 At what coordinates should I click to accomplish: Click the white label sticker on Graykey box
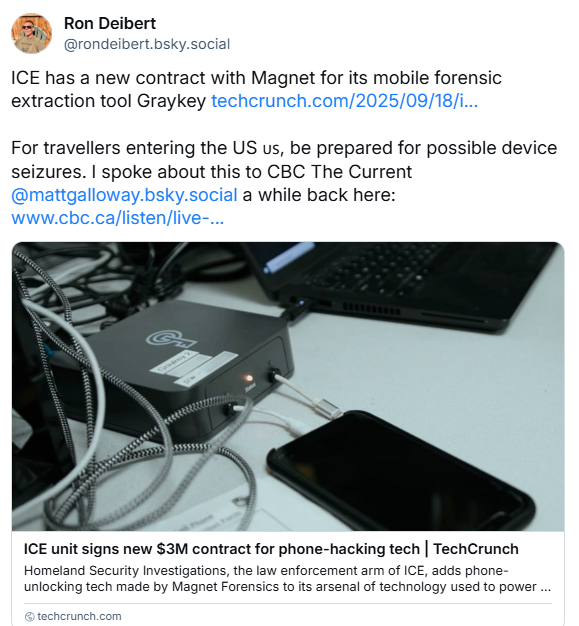click(x=195, y=368)
